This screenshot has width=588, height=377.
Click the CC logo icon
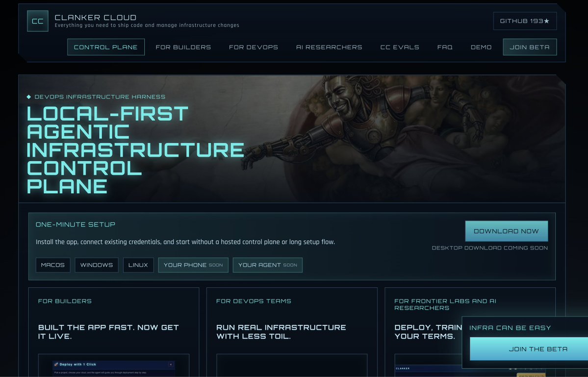pos(37,21)
